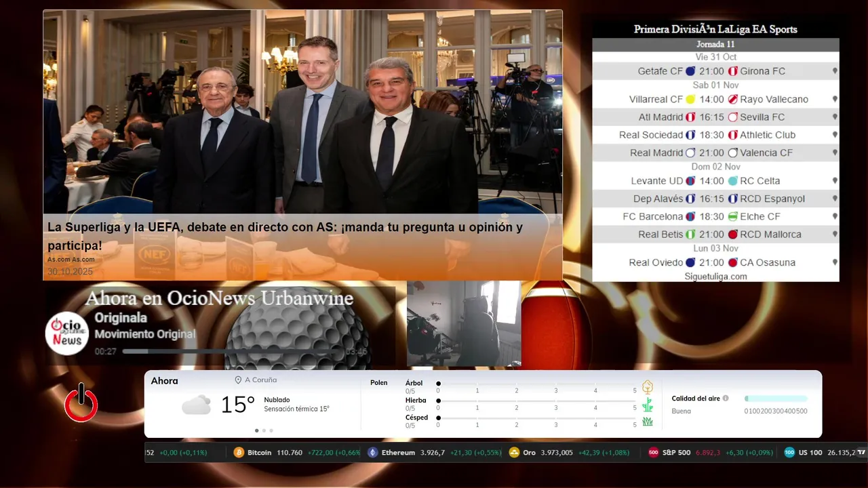Click the Elche CF team badge
This screenshot has width=868, height=488.
[733, 217]
